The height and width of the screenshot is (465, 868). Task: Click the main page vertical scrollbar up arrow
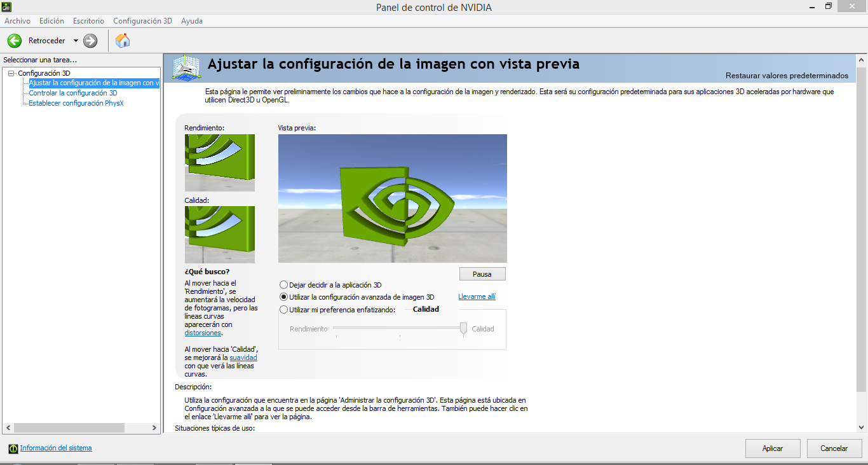[862, 60]
